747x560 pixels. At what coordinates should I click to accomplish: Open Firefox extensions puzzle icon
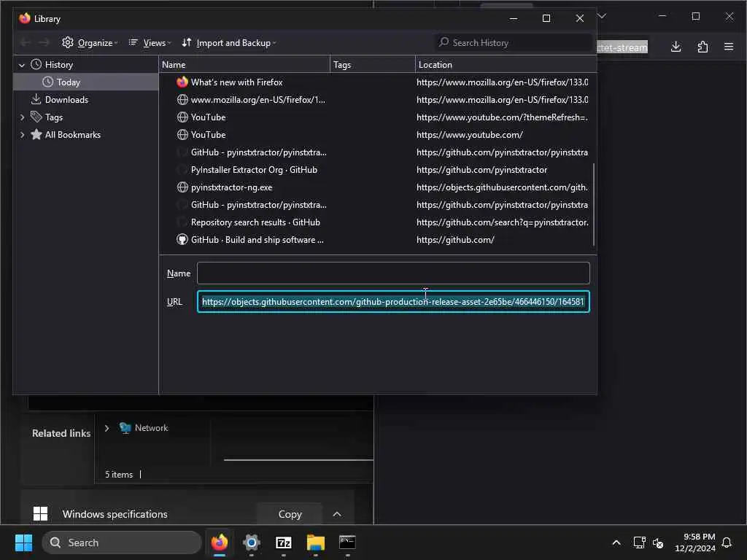pos(703,47)
